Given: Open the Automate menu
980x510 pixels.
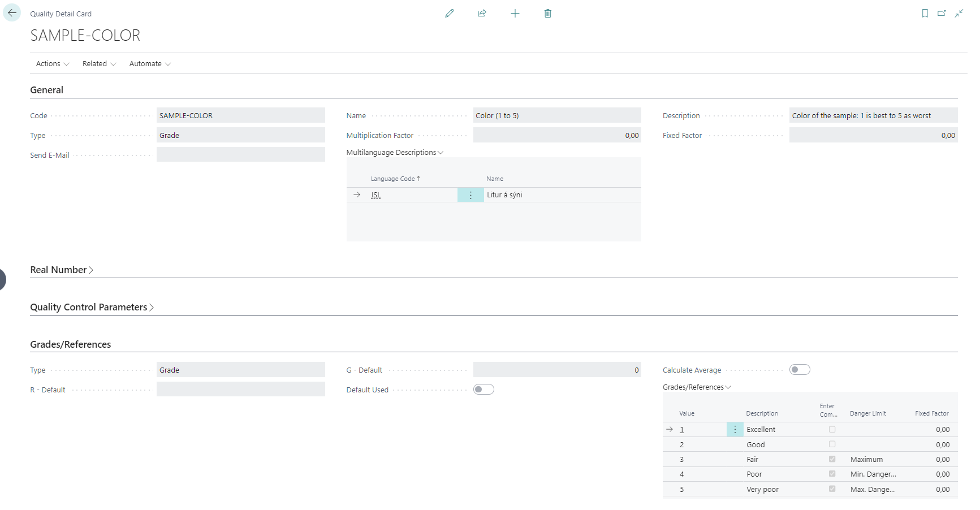Looking at the screenshot, I should (150, 64).
